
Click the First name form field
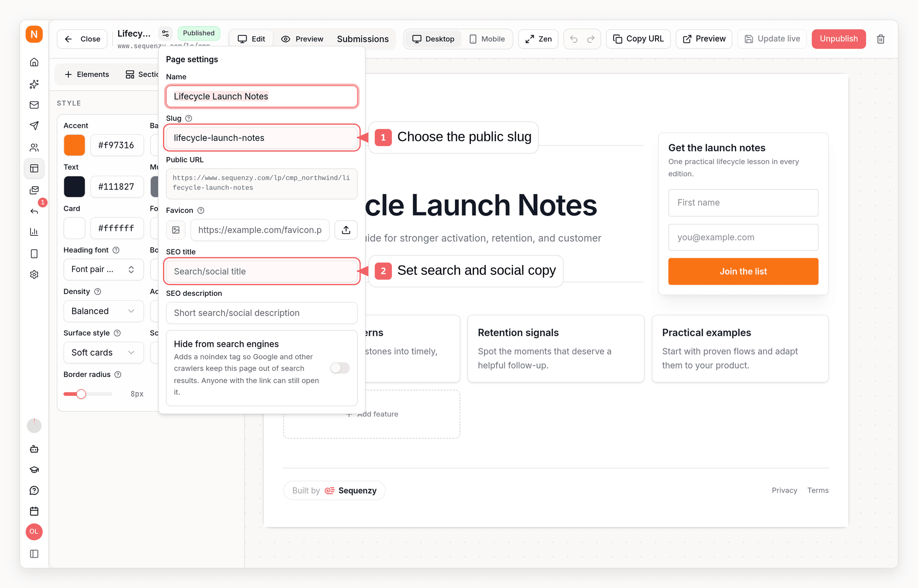[743, 203]
